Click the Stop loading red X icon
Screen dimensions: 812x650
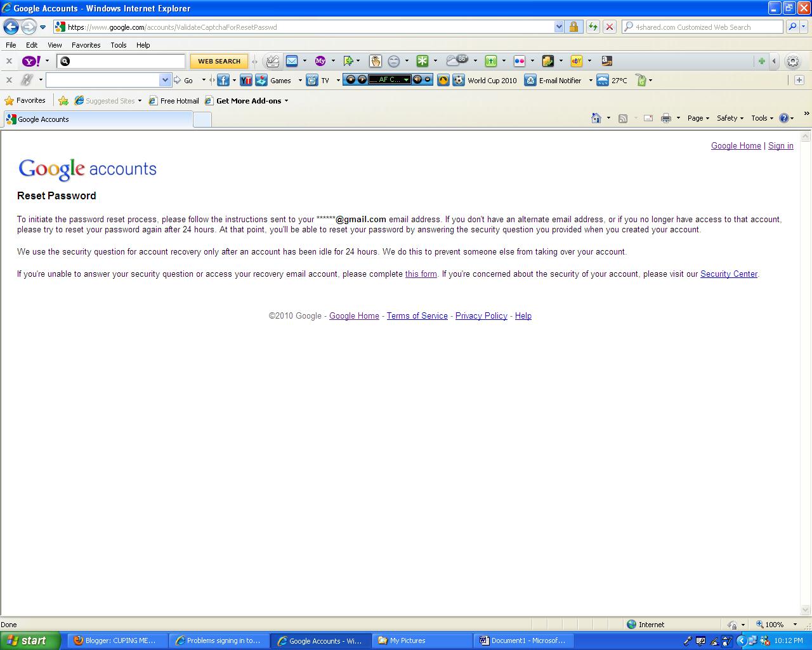point(609,27)
